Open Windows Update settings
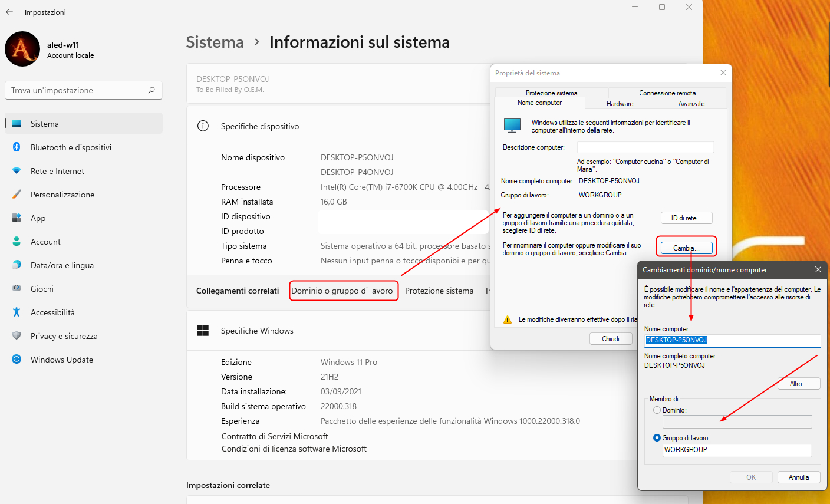The width and height of the screenshot is (830, 504). (x=84, y=360)
